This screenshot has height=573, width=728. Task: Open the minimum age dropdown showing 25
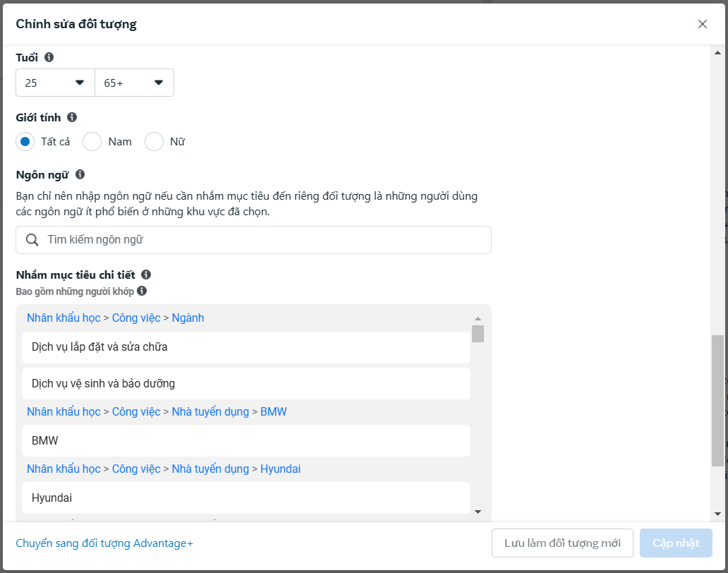[55, 83]
